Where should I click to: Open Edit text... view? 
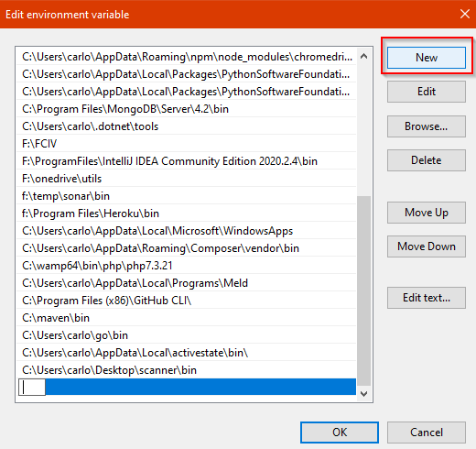coord(427,298)
